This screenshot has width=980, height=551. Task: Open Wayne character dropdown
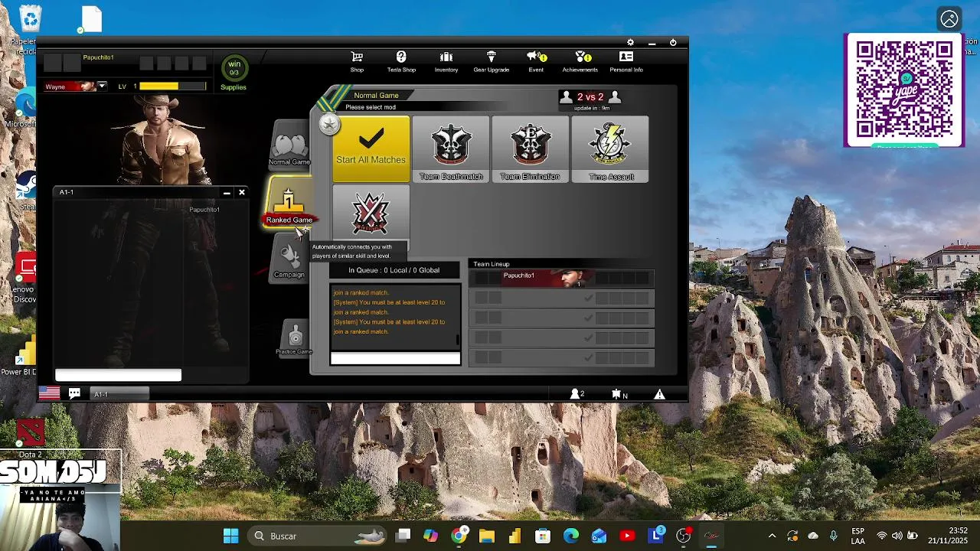coord(102,86)
